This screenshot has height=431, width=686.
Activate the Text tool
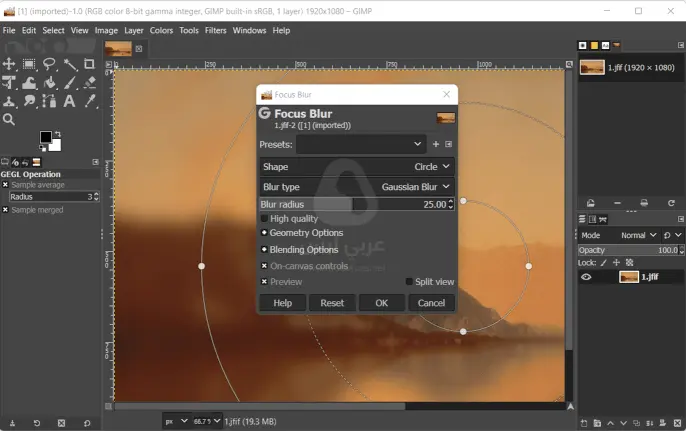69,102
